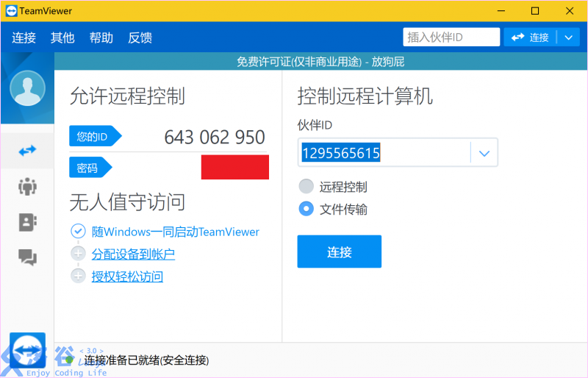Click the user profile avatar icon
The height and width of the screenshot is (378, 588).
pos(27,88)
